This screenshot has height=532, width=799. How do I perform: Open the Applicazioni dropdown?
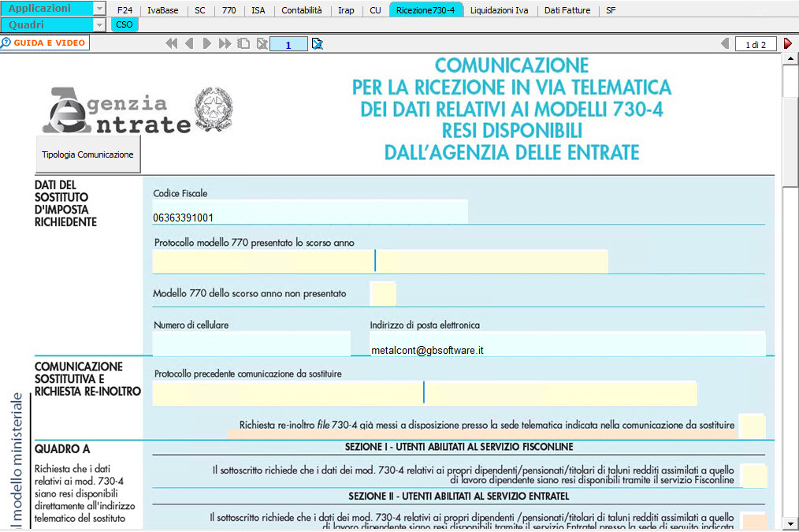point(99,9)
